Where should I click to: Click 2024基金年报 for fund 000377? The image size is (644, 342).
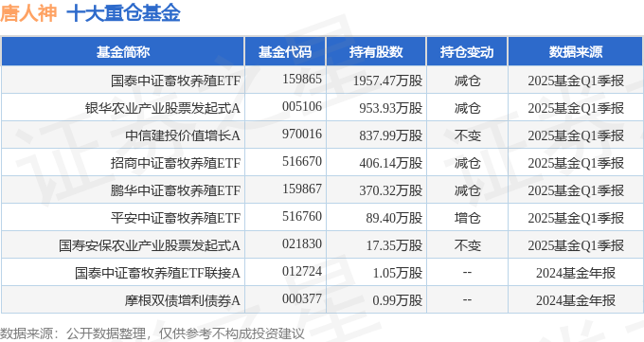click(x=576, y=300)
